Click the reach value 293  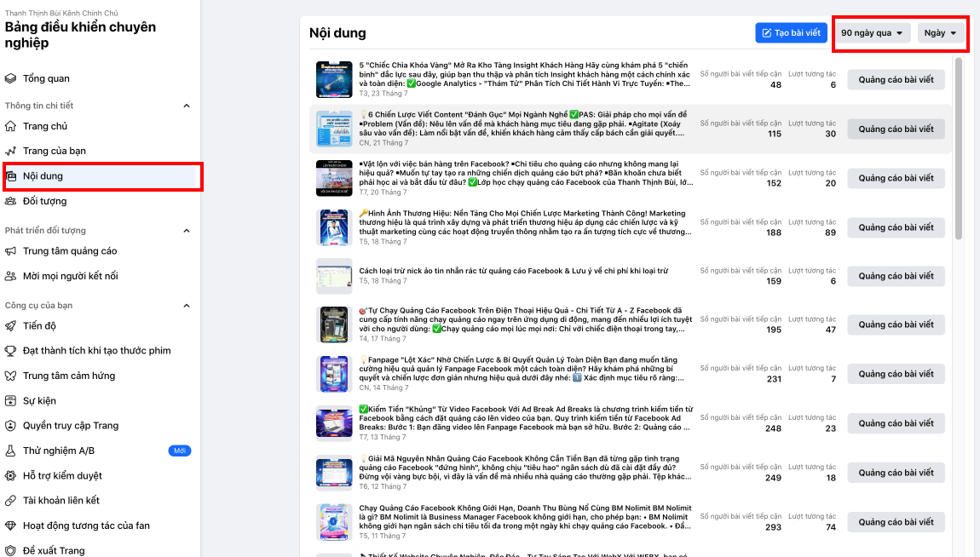(773, 527)
